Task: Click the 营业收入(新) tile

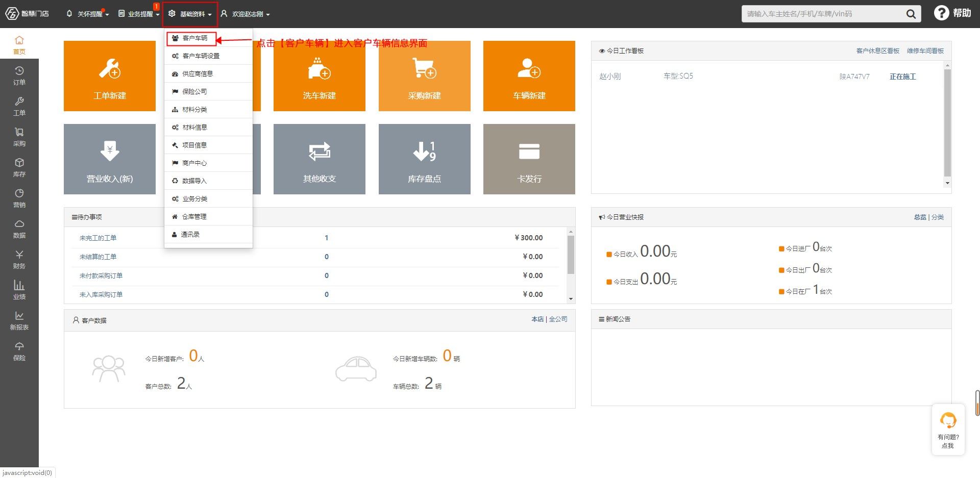Action: pos(110,159)
